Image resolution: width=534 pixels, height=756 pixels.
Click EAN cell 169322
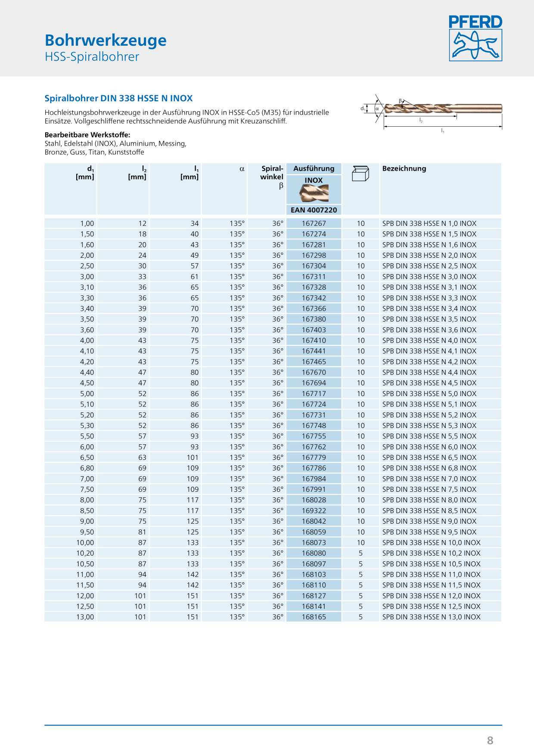314,511
